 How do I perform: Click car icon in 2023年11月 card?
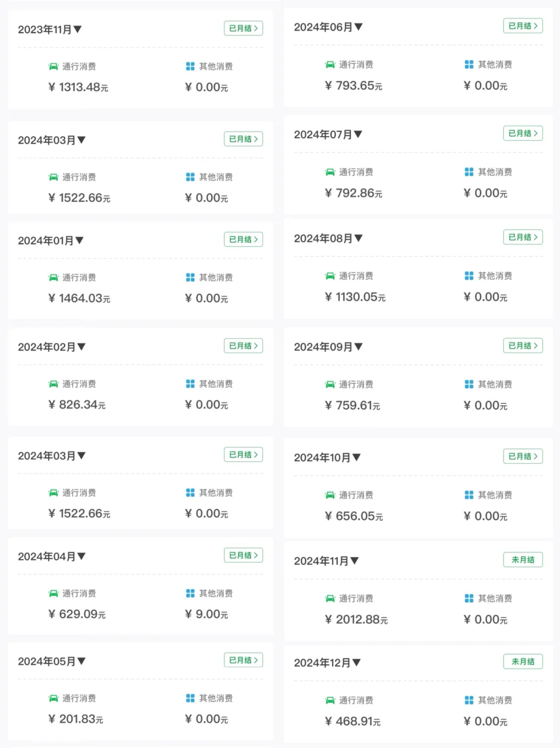pos(53,66)
